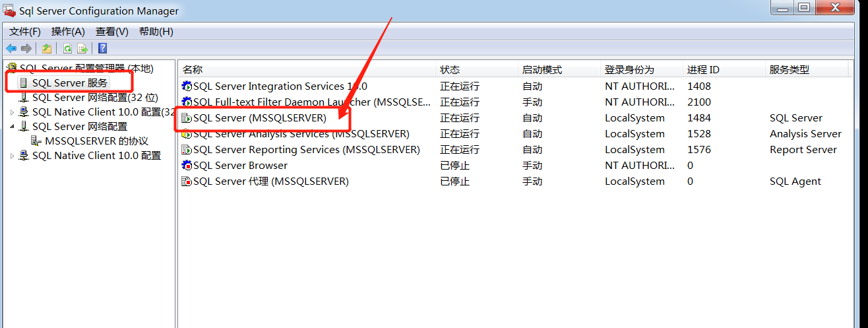Click 已停止 status in SQL Server 代理 row
This screenshot has width=868, height=328.
[455, 181]
